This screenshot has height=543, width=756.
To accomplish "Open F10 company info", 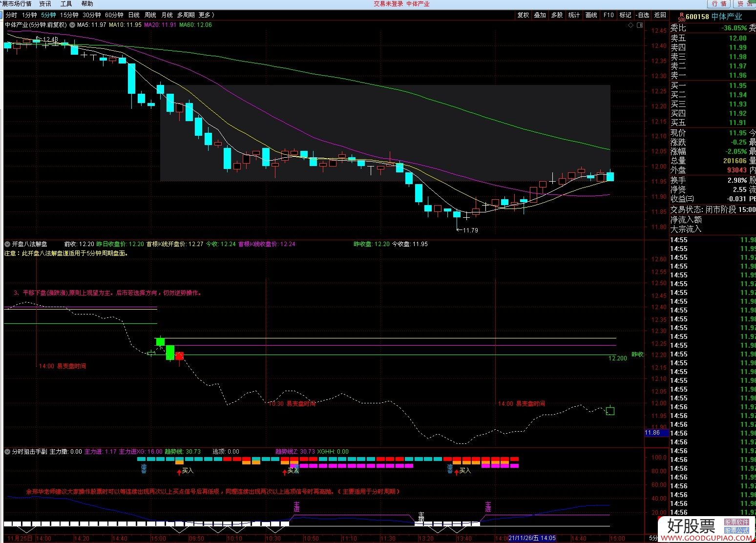I will click(609, 15).
